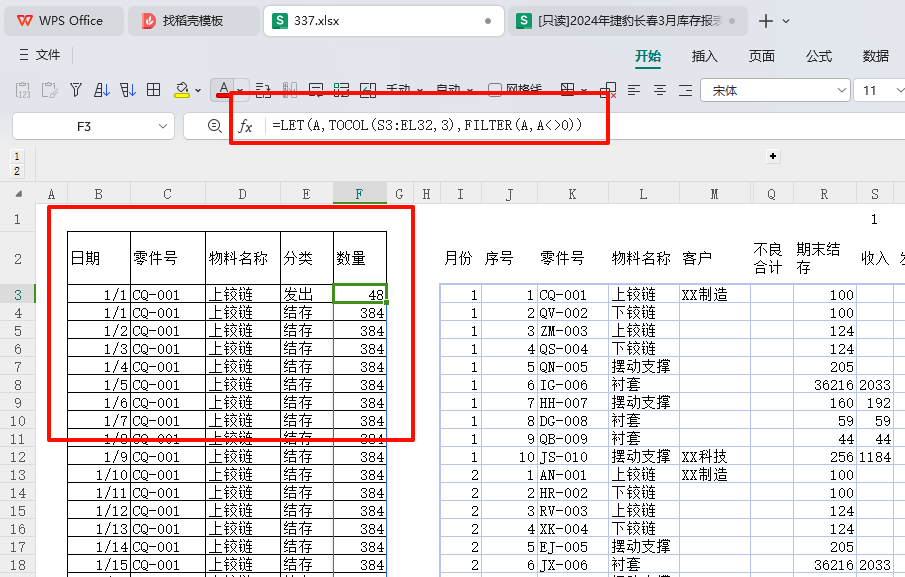Align text right in cell
Screen dimensions: 905x577
pos(685,90)
